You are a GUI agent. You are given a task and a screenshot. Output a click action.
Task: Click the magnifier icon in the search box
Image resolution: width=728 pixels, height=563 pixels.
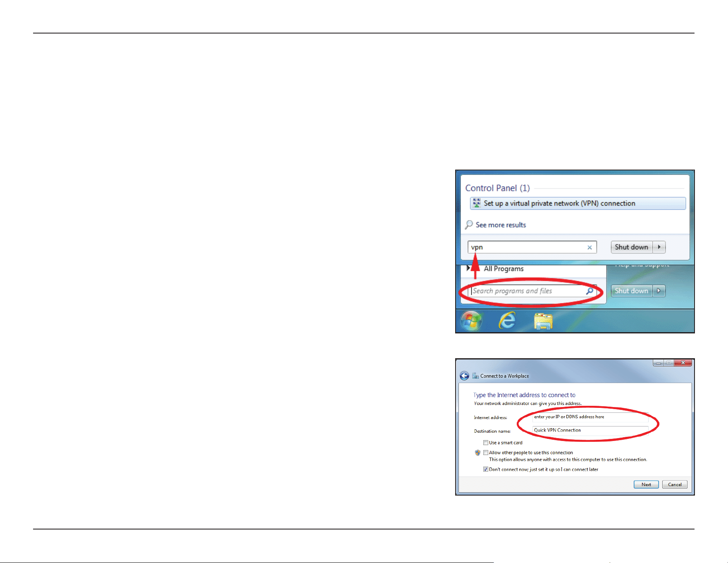click(x=590, y=291)
